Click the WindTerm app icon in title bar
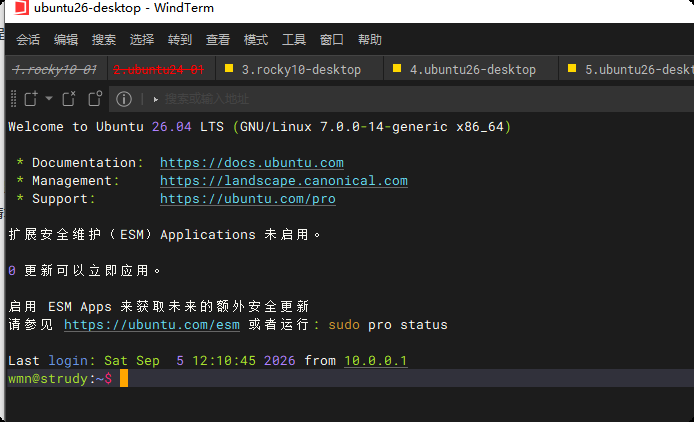The image size is (694, 422). (21, 8)
